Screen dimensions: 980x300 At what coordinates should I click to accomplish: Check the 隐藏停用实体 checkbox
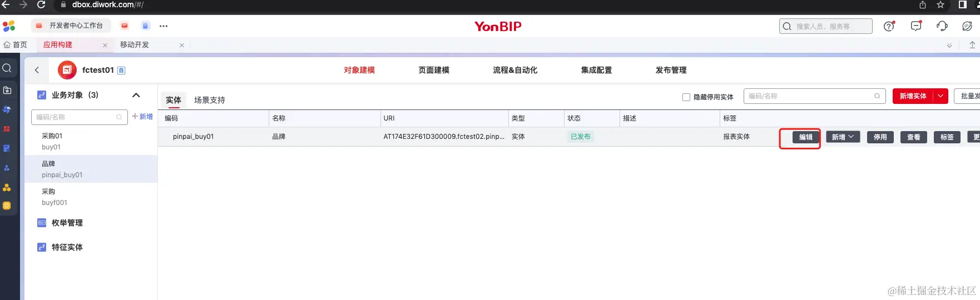pyautogui.click(x=686, y=97)
